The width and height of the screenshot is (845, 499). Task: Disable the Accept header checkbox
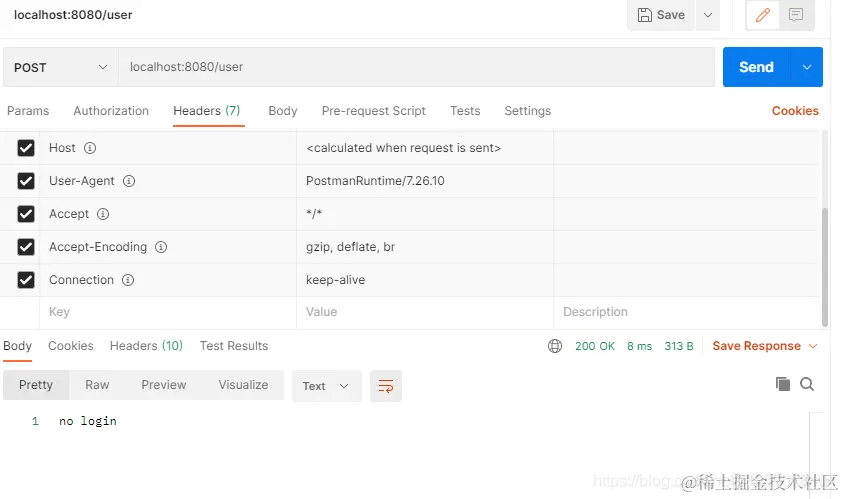26,214
